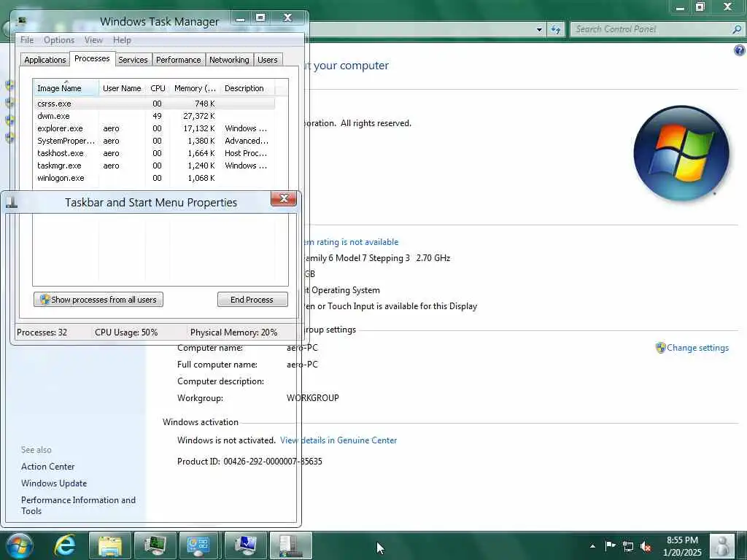This screenshot has width=747, height=560.
Task: Launch Internet Explorer from the taskbar
Action: [x=65, y=545]
